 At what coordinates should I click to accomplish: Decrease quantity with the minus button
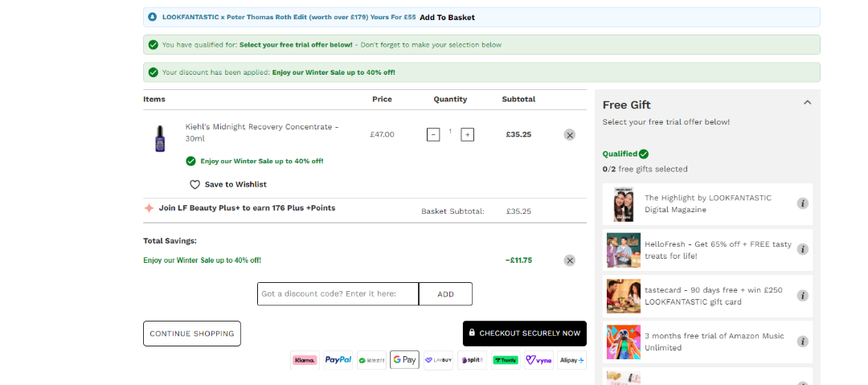click(433, 135)
